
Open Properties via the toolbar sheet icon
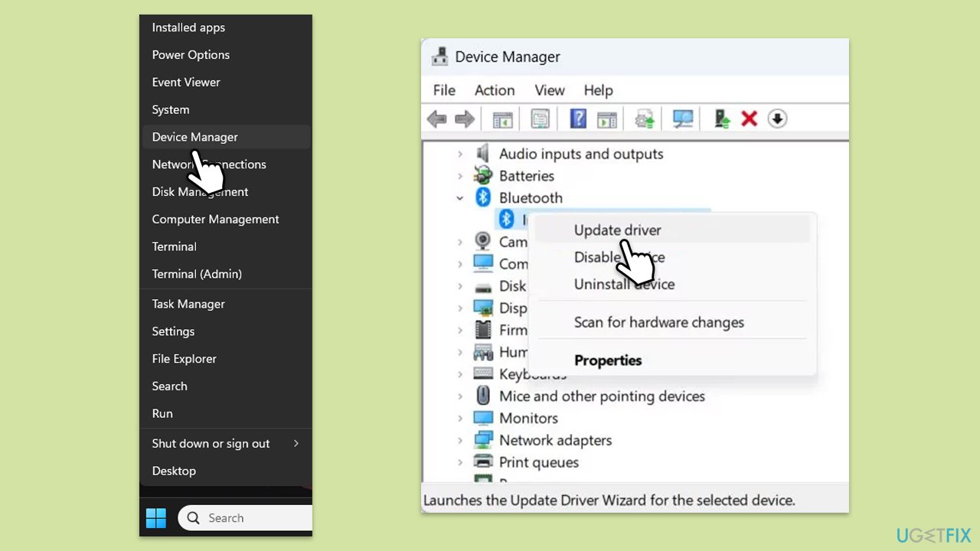541,119
